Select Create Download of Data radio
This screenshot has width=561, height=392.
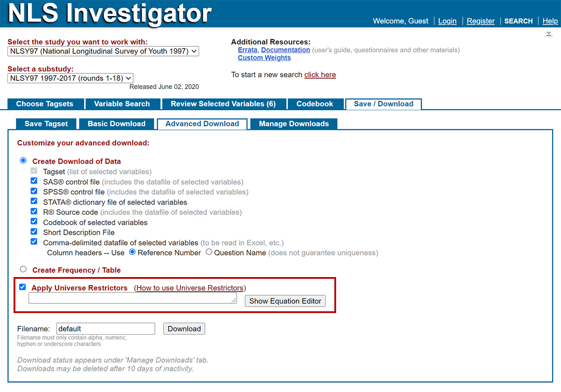click(23, 161)
